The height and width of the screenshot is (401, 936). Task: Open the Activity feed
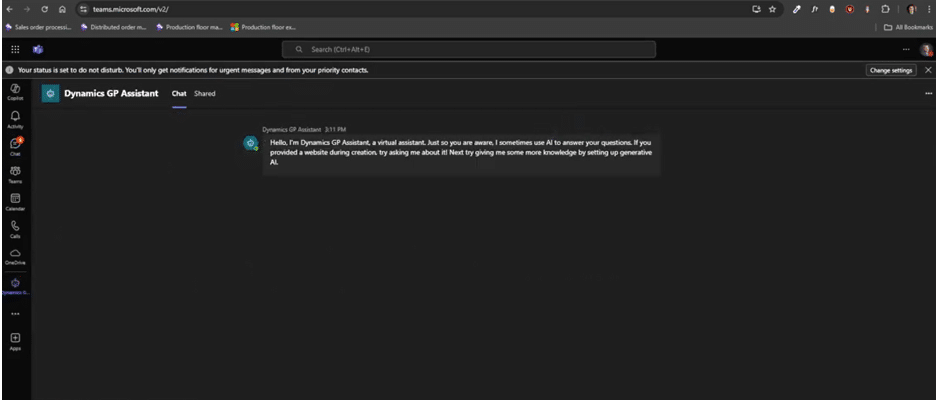16,119
